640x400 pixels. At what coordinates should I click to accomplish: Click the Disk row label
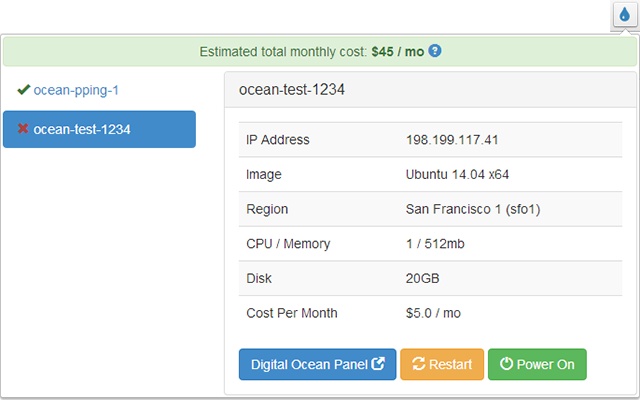point(259,279)
